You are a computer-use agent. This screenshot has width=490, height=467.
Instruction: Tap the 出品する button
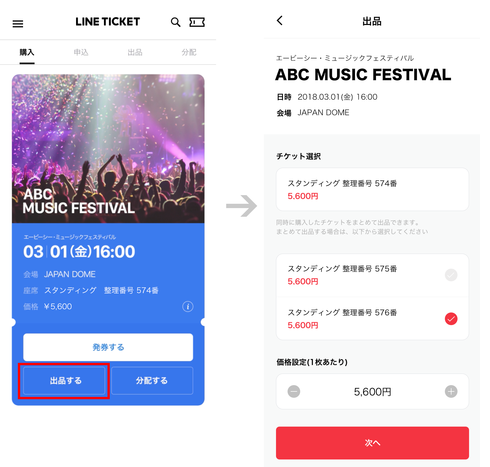point(64,380)
